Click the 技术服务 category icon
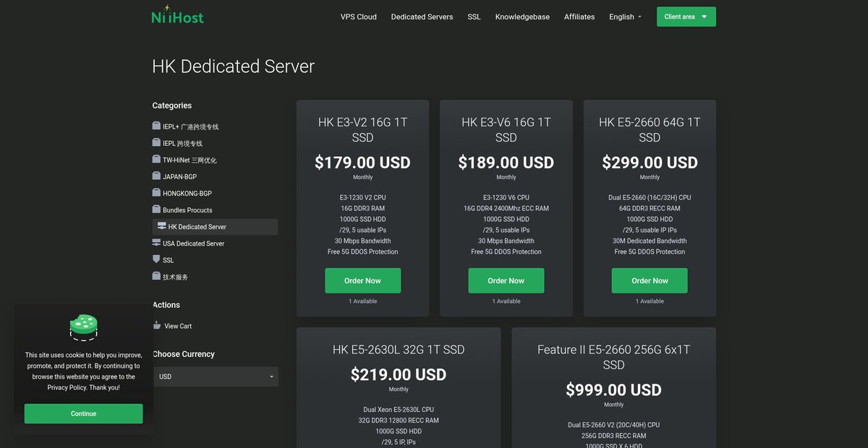868x448 pixels. [x=156, y=276]
